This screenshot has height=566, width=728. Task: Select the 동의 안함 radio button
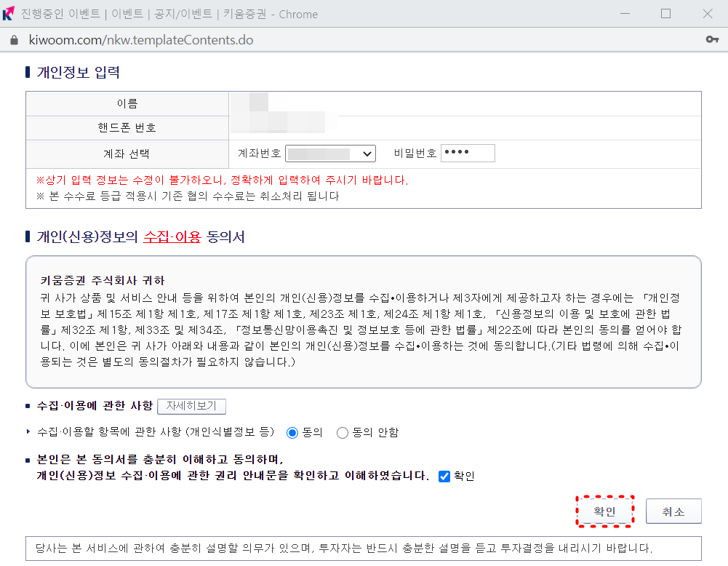[342, 433]
